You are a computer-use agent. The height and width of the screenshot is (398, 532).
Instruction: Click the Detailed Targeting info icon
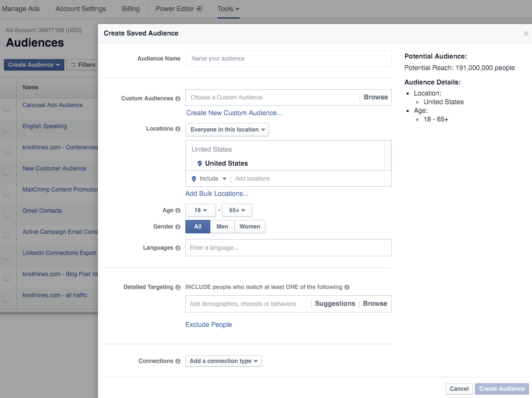pyautogui.click(x=178, y=287)
